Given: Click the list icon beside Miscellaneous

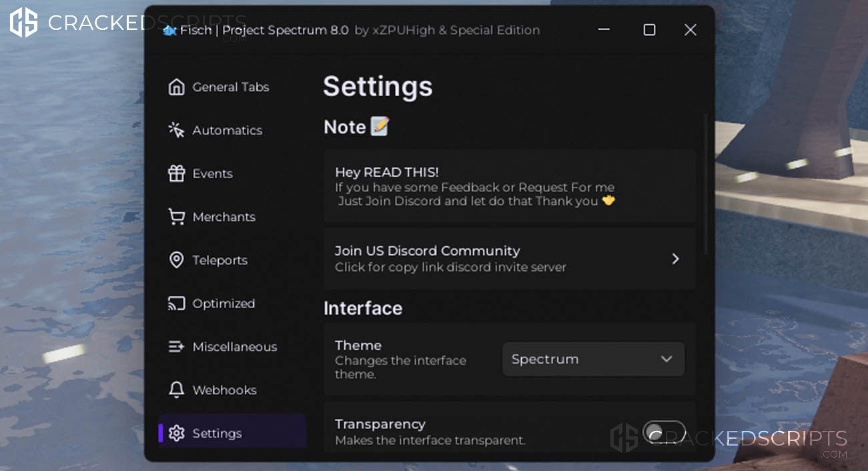Looking at the screenshot, I should (176, 347).
